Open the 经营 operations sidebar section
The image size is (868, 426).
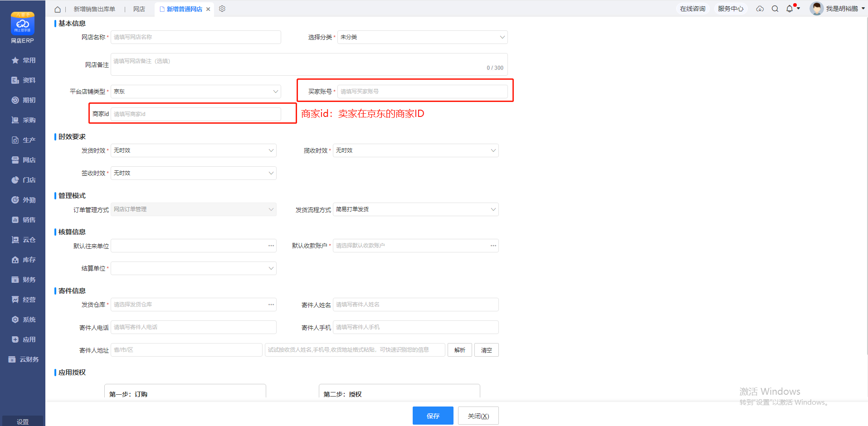(23, 300)
